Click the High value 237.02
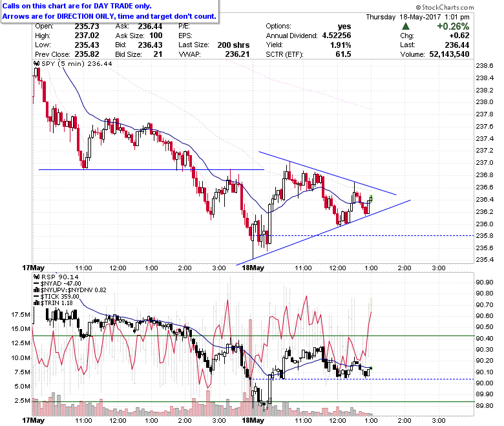504x426 pixels. pos(87,36)
